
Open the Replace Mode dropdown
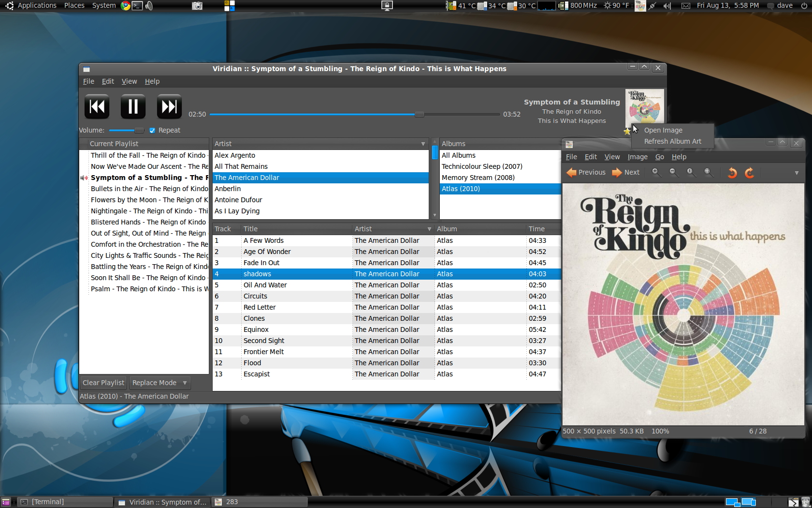pos(159,383)
